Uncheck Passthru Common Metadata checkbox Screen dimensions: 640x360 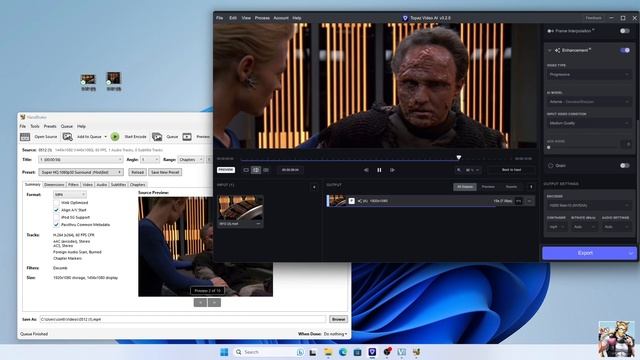tap(56, 224)
